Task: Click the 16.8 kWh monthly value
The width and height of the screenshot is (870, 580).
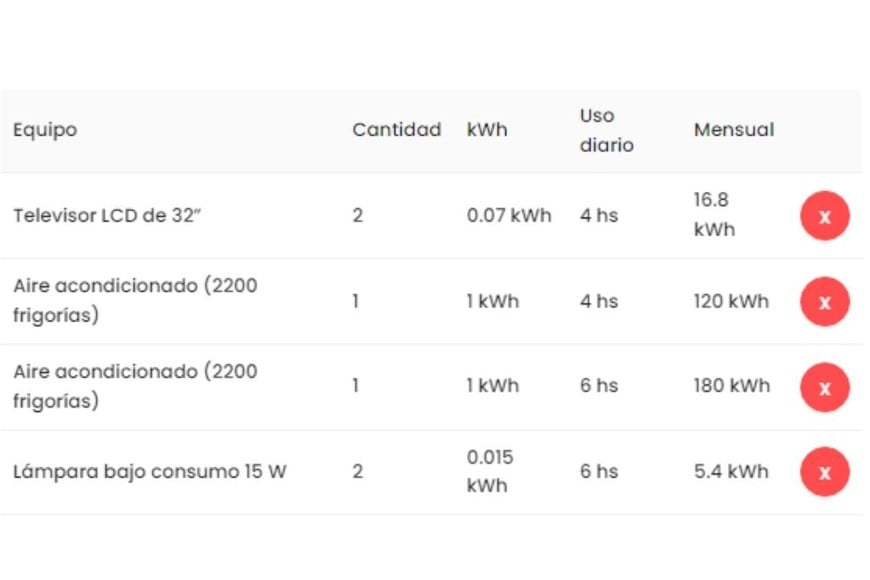Action: coord(714,215)
